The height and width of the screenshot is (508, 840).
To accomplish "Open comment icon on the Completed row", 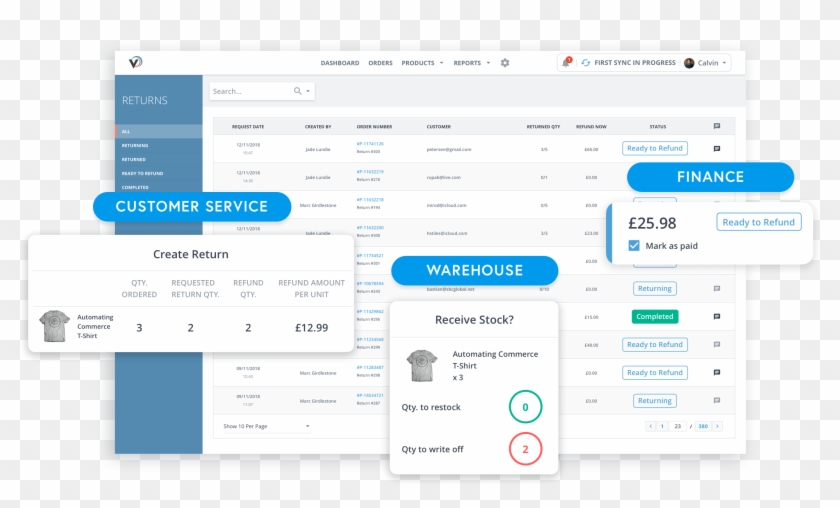I will pos(717,317).
